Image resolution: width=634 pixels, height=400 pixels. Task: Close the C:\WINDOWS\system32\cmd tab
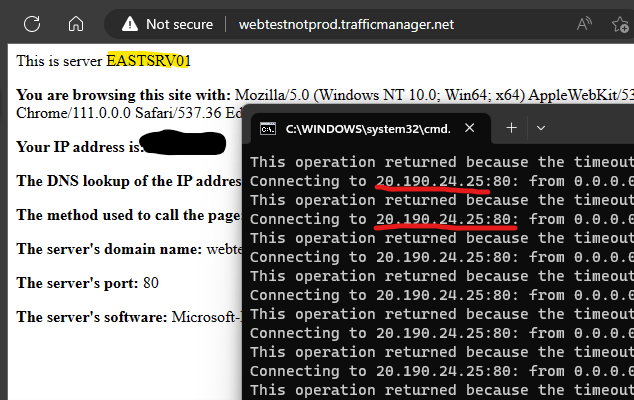click(469, 128)
